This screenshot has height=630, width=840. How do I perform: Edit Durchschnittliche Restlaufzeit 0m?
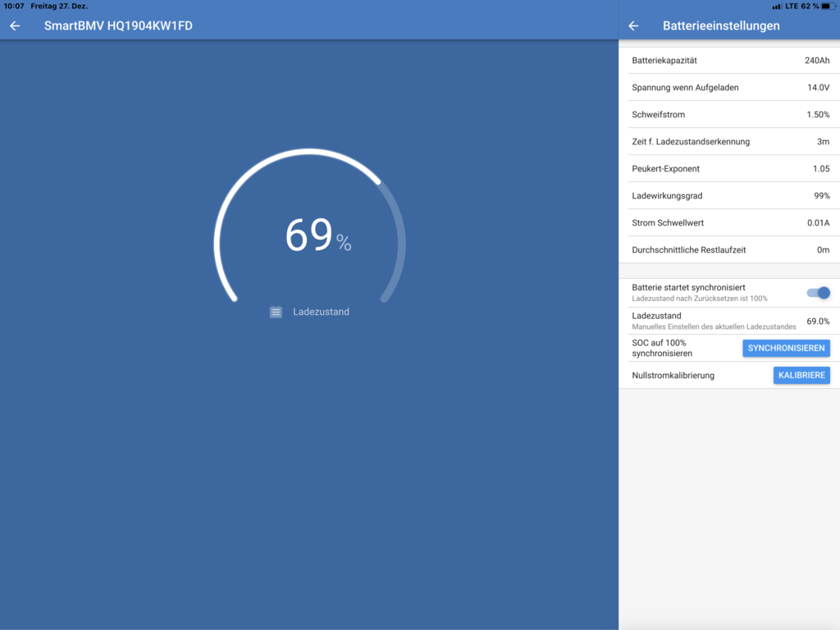(731, 249)
